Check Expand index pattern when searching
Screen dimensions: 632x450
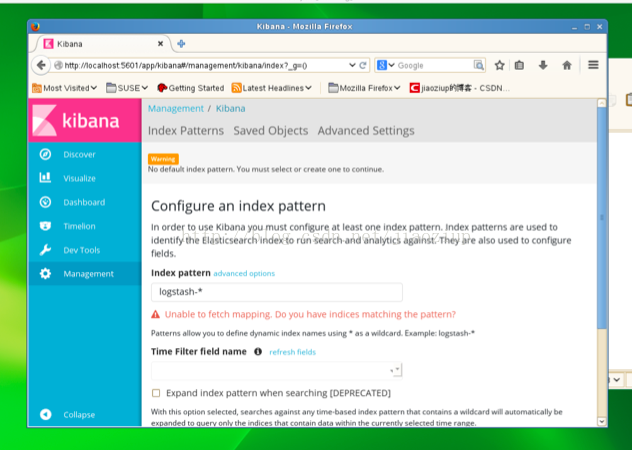pyautogui.click(x=156, y=393)
